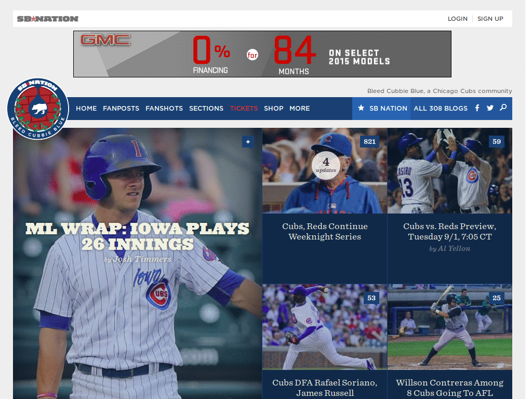Image resolution: width=532 pixels, height=399 pixels.
Task: Click the SB Nation logo in header
Action: tap(48, 19)
